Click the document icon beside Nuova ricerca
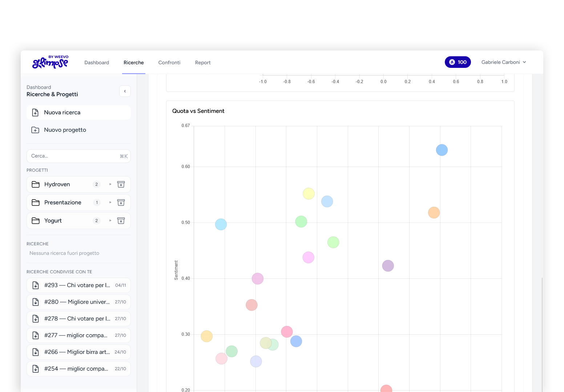Image resolution: width=564 pixels, height=392 pixels. pos(35,112)
